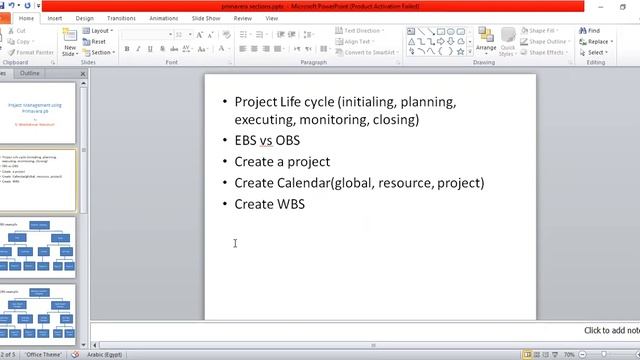
Task: Open Line Spacing options
Action: pos(308,35)
